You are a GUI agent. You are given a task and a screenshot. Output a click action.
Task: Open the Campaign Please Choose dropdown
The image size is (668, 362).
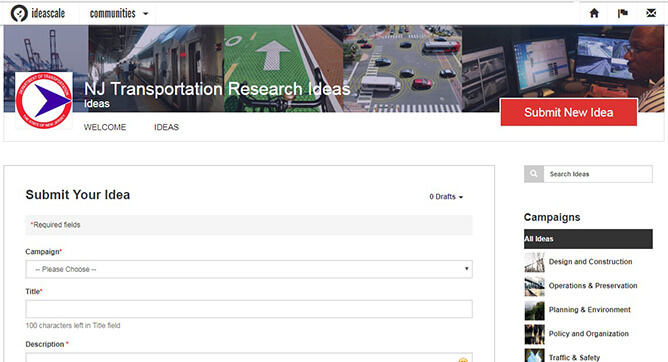point(249,269)
